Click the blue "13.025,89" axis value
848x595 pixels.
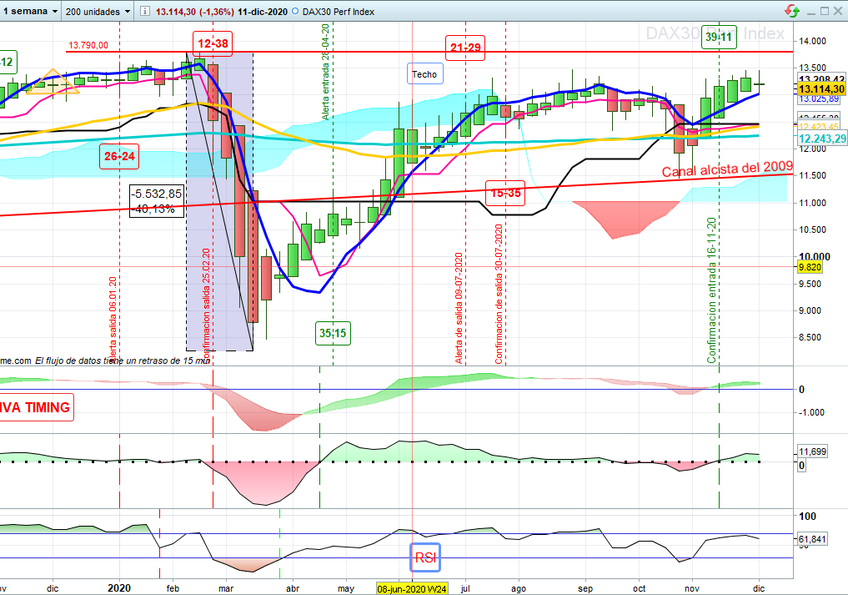819,99
